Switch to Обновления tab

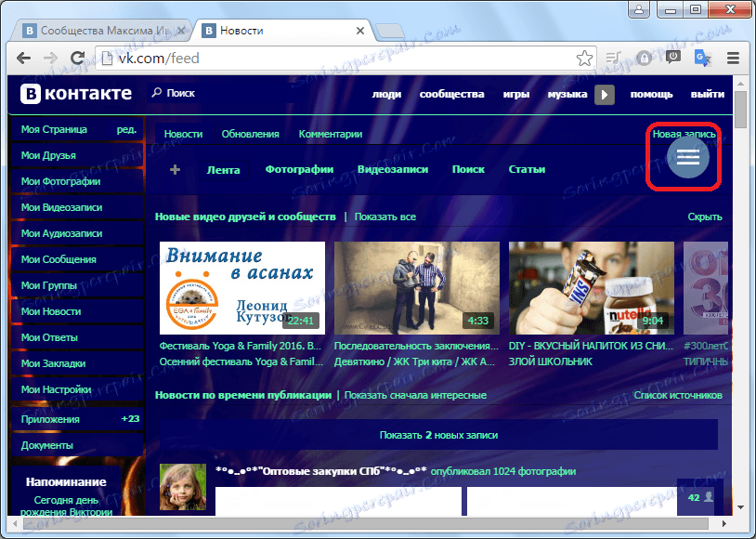pos(250,134)
